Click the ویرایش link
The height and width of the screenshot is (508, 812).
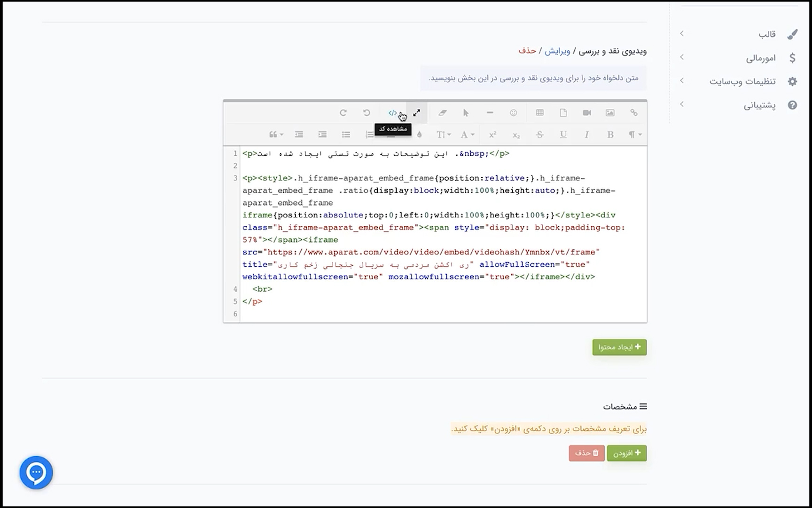coord(557,51)
